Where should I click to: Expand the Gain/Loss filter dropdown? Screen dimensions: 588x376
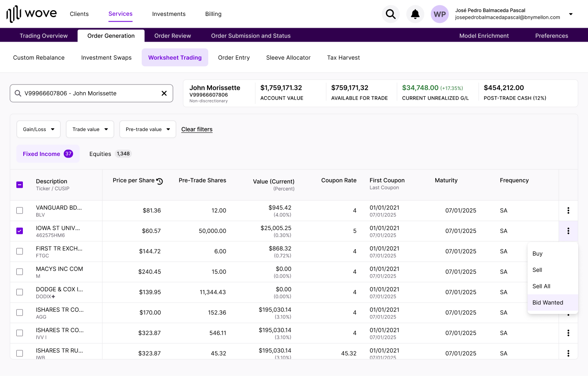(x=38, y=129)
